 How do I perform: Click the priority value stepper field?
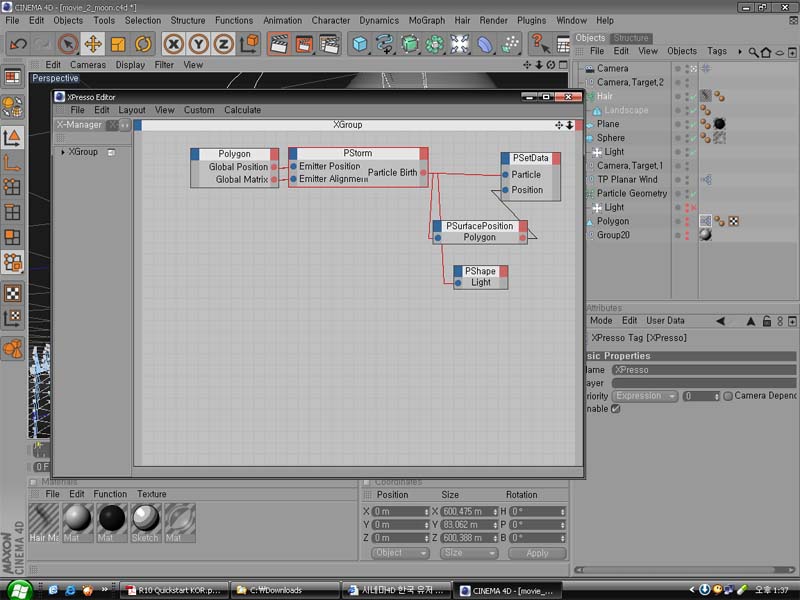point(701,396)
